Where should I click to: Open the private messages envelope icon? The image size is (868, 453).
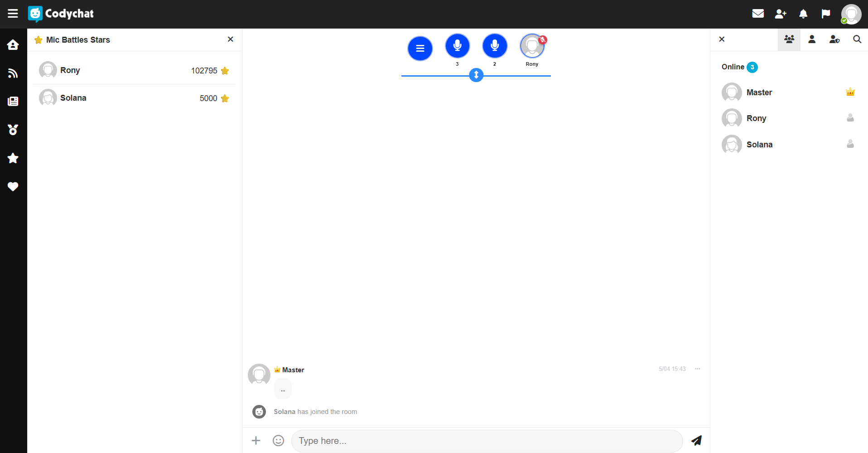coord(758,14)
